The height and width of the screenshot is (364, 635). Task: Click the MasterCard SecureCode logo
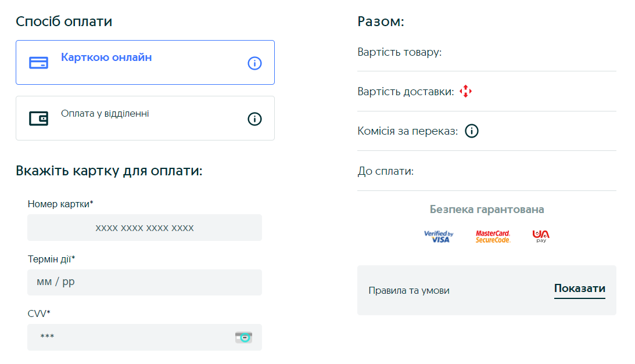493,236
